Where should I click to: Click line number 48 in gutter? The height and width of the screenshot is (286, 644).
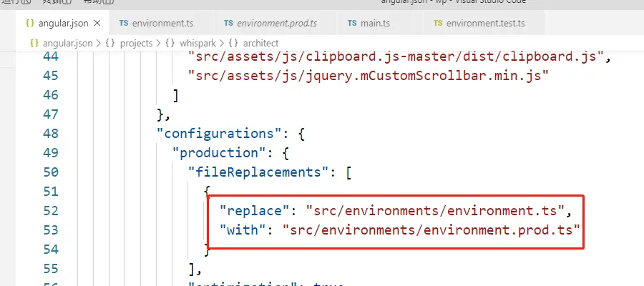tap(51, 134)
